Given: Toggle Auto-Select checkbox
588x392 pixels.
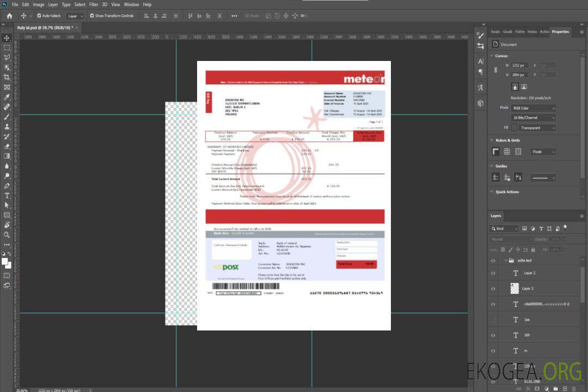Looking at the screenshot, I should click(x=39, y=16).
